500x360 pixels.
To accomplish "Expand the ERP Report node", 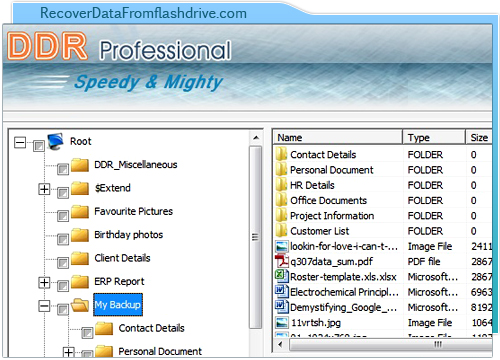I will pyautogui.click(x=44, y=283).
